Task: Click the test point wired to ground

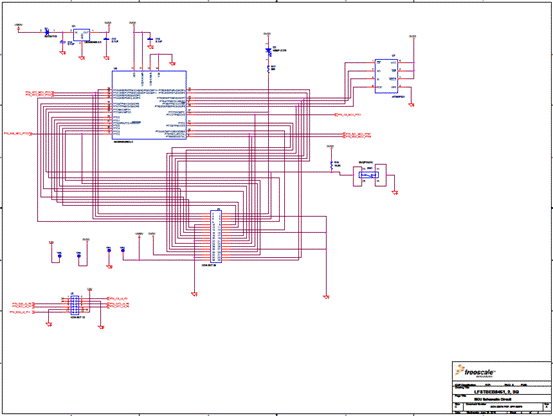Action: (x=109, y=250)
